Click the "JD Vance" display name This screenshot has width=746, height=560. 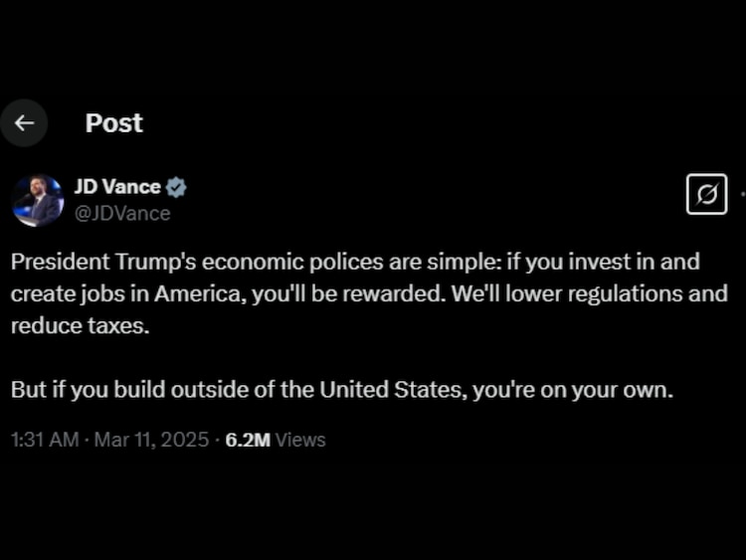point(117,187)
